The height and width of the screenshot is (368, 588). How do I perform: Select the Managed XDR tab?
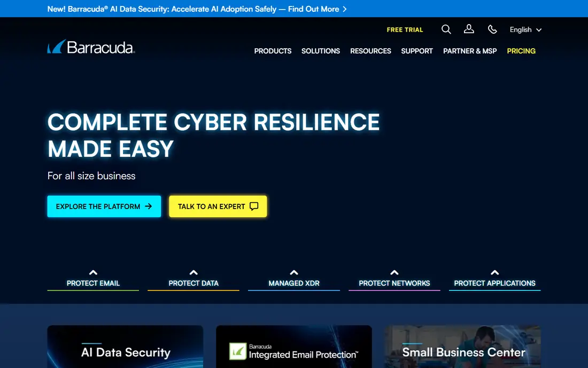294,283
